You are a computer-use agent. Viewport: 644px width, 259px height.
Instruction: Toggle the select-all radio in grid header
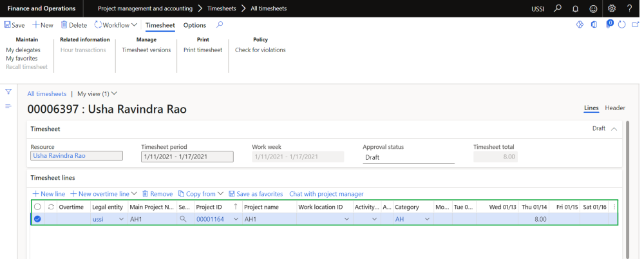37,207
